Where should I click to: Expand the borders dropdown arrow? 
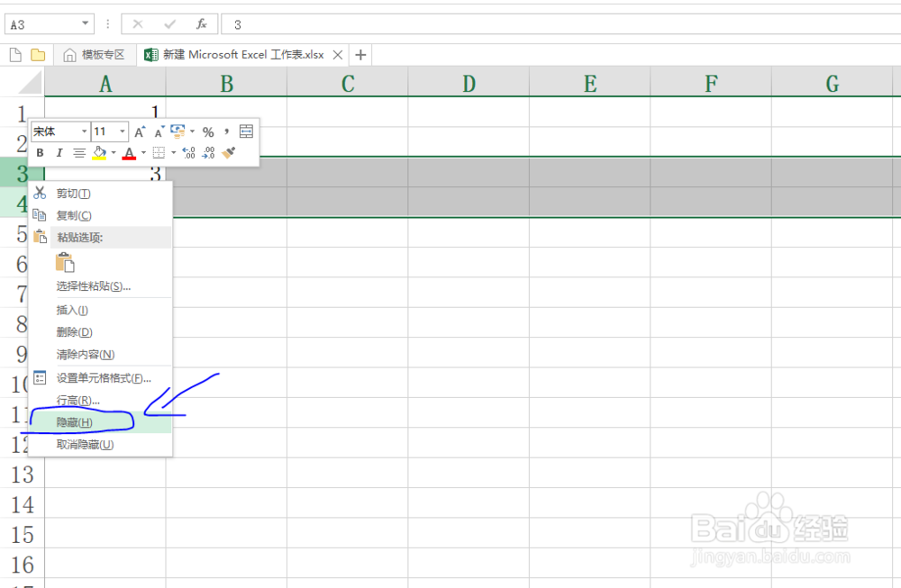[174, 153]
